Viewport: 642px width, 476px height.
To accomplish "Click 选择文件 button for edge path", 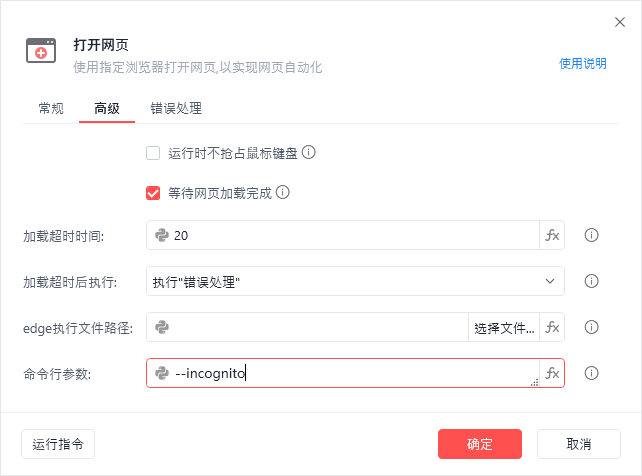I will tap(504, 327).
